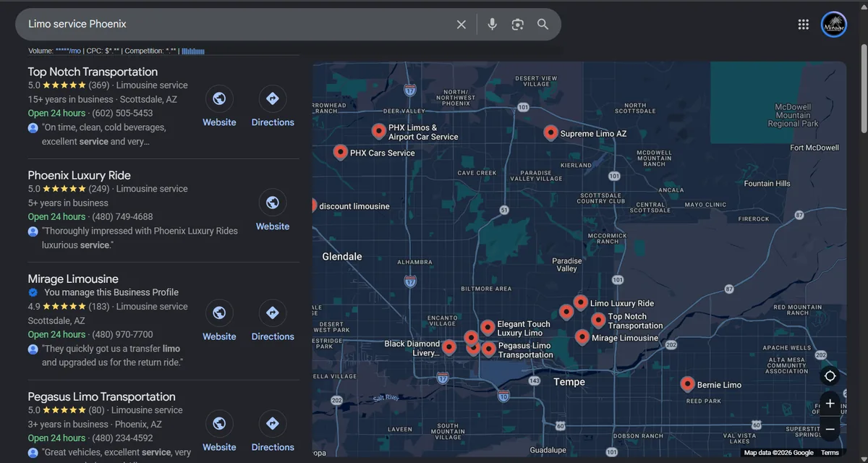Get Directions to Mirage Limousine
The image size is (868, 463).
pyautogui.click(x=273, y=313)
